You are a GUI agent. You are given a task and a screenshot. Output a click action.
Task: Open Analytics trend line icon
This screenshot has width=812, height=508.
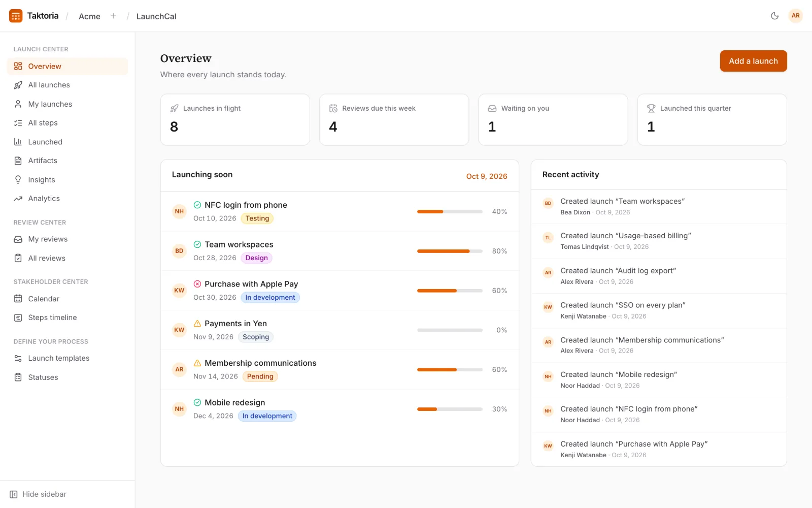(x=18, y=199)
